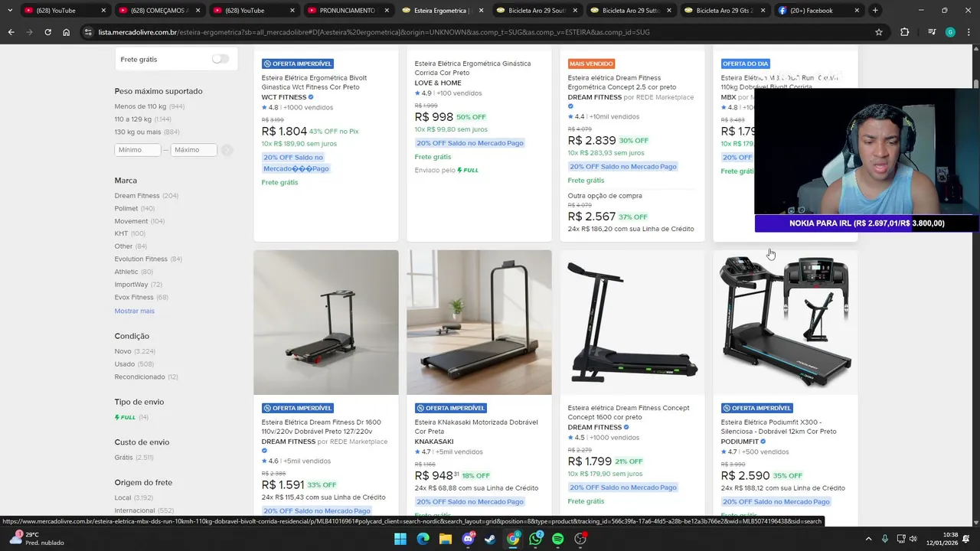Open the notification bell in the taskbar
Viewport: 980px width, 551px height.
click(x=967, y=539)
